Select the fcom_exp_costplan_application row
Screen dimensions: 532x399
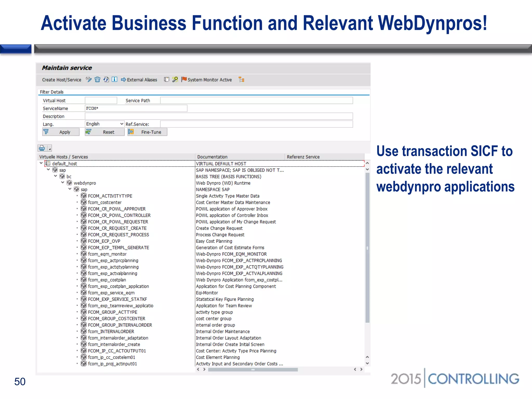pos(118,286)
